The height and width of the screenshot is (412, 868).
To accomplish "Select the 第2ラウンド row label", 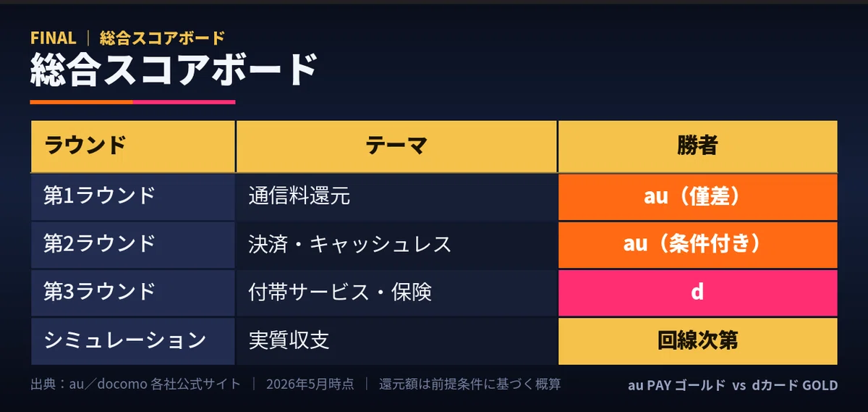I will (133, 245).
